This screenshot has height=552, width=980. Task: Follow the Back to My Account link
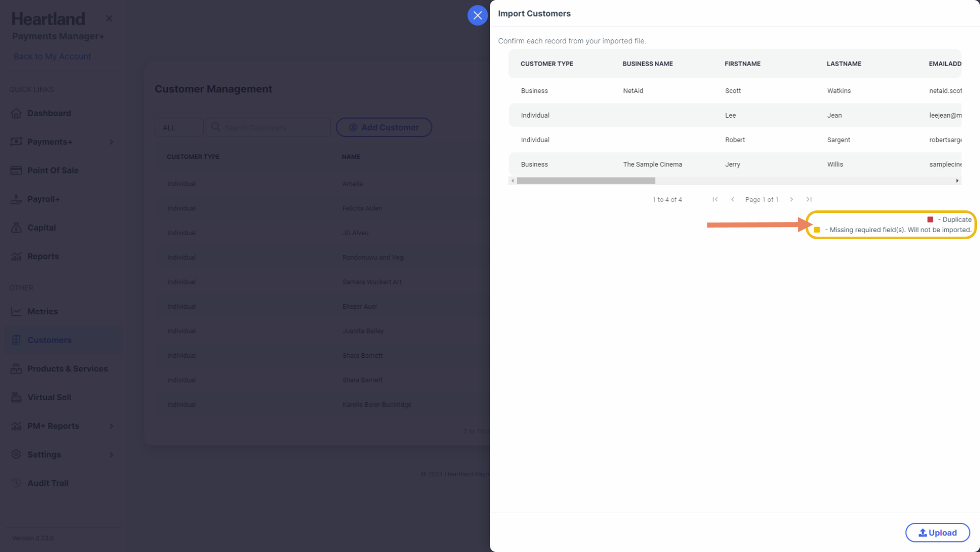[52, 57]
